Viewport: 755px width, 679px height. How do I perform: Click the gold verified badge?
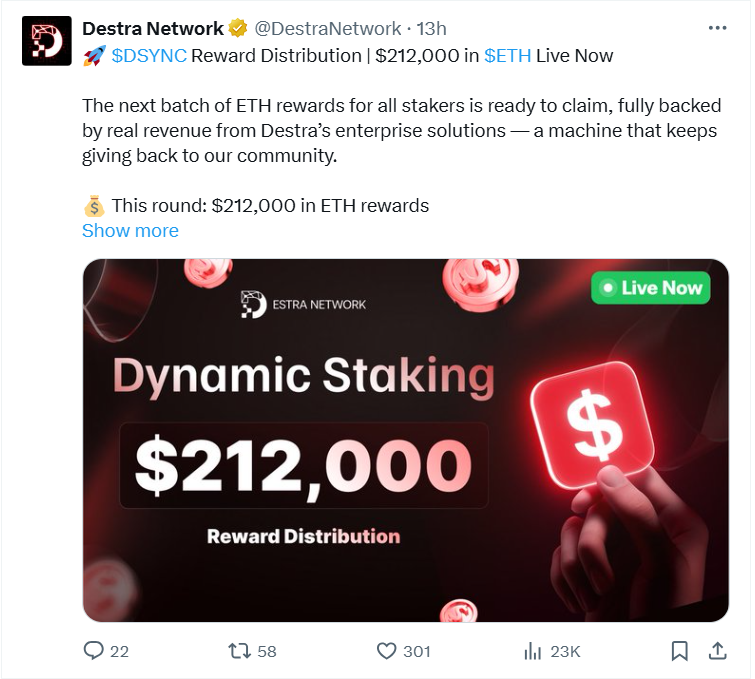[239, 28]
